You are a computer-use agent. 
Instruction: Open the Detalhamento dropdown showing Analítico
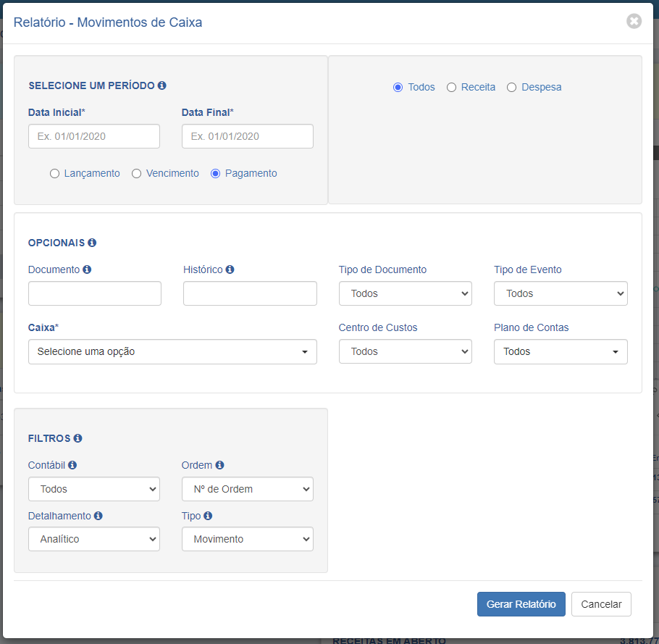coord(93,539)
